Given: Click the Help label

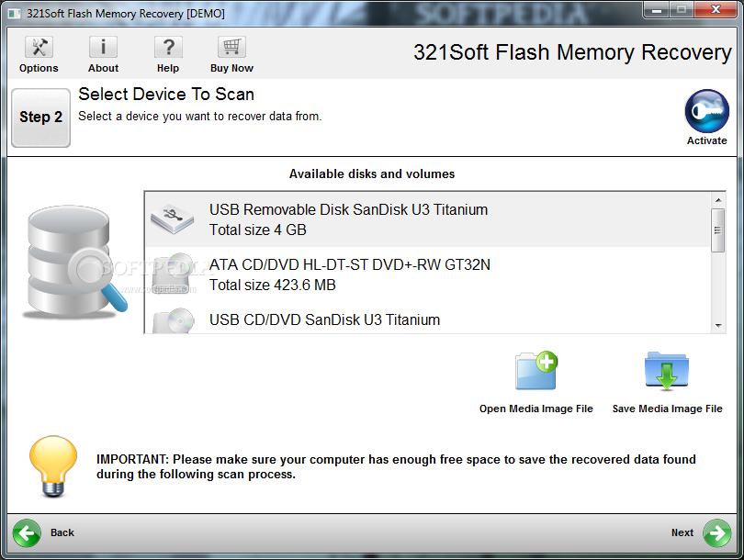Looking at the screenshot, I should point(168,68).
